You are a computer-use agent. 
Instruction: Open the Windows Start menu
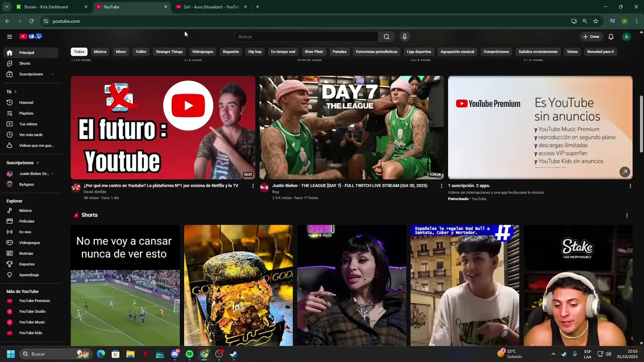pos(11,354)
